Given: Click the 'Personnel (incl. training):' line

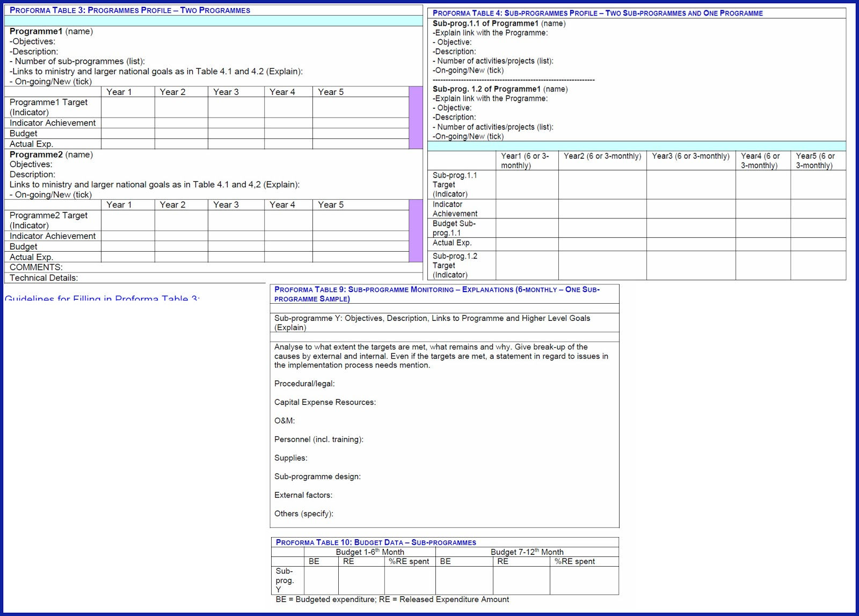Looking at the screenshot, I should (319, 439).
